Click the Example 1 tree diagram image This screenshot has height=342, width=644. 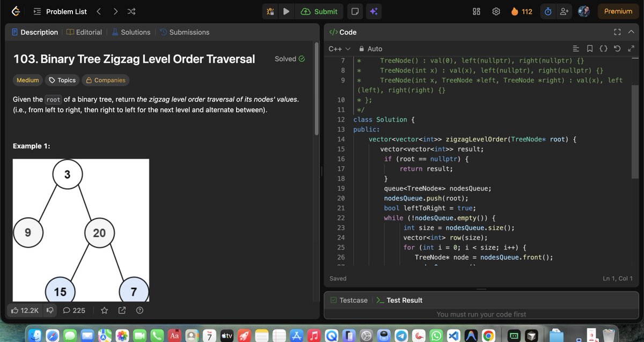coord(81,230)
